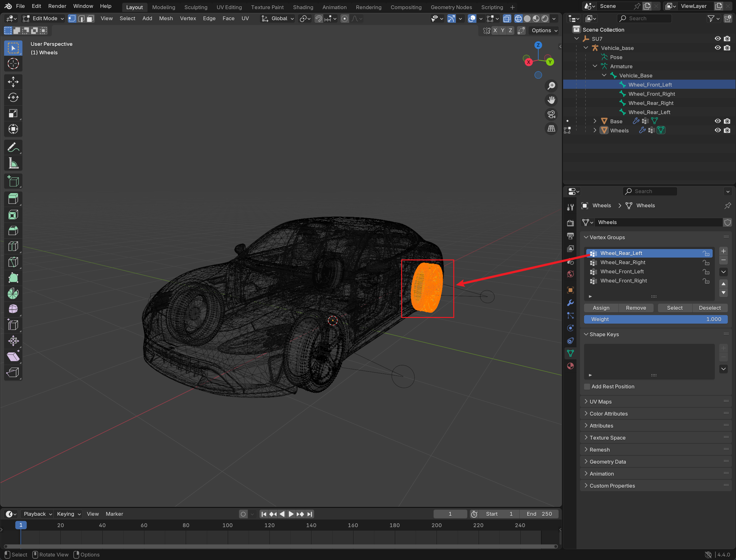Select the Move tool in toolbar
The image size is (736, 560).
tap(13, 82)
